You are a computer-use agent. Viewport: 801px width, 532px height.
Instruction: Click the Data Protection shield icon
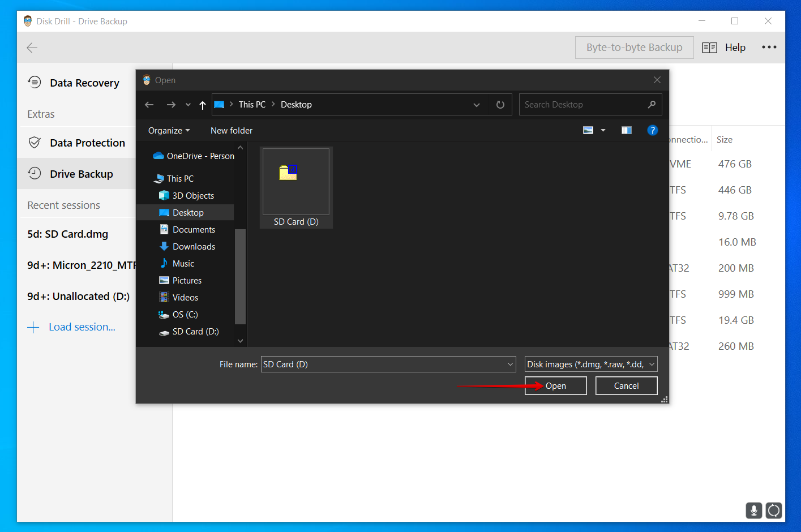[35, 143]
